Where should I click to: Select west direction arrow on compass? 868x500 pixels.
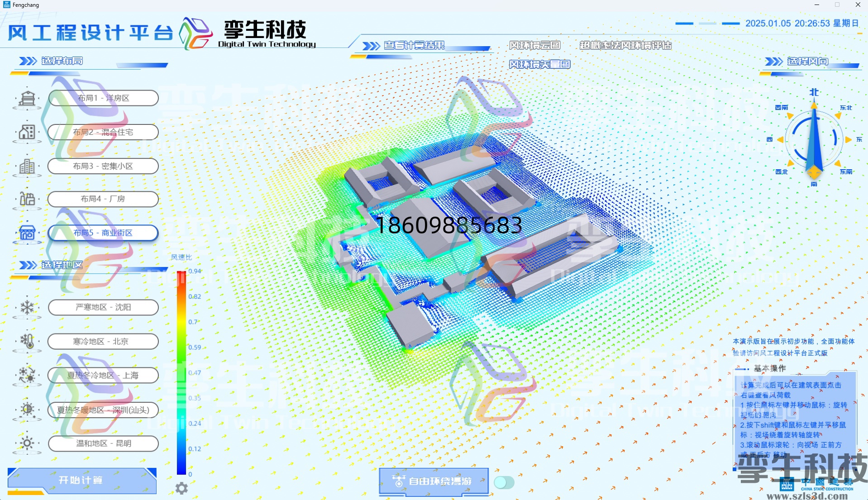click(x=780, y=140)
